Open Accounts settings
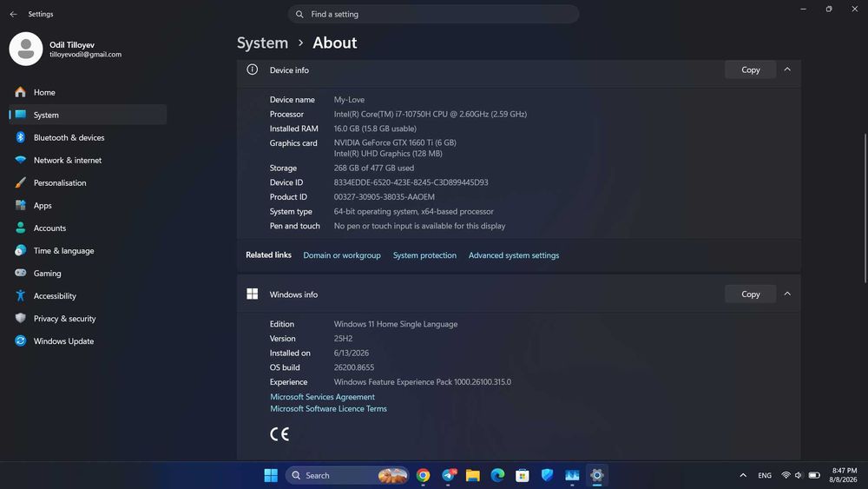The width and height of the screenshot is (868, 489). pos(88,228)
